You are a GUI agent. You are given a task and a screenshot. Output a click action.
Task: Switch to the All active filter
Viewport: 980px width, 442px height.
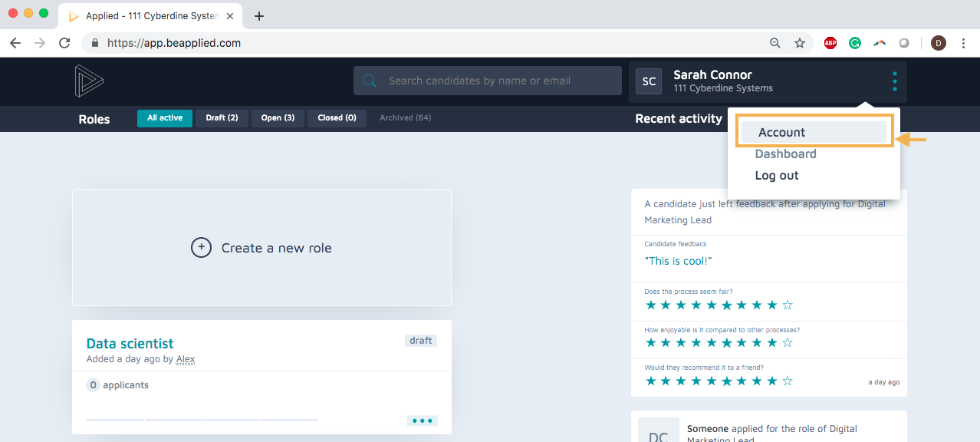coord(165,118)
